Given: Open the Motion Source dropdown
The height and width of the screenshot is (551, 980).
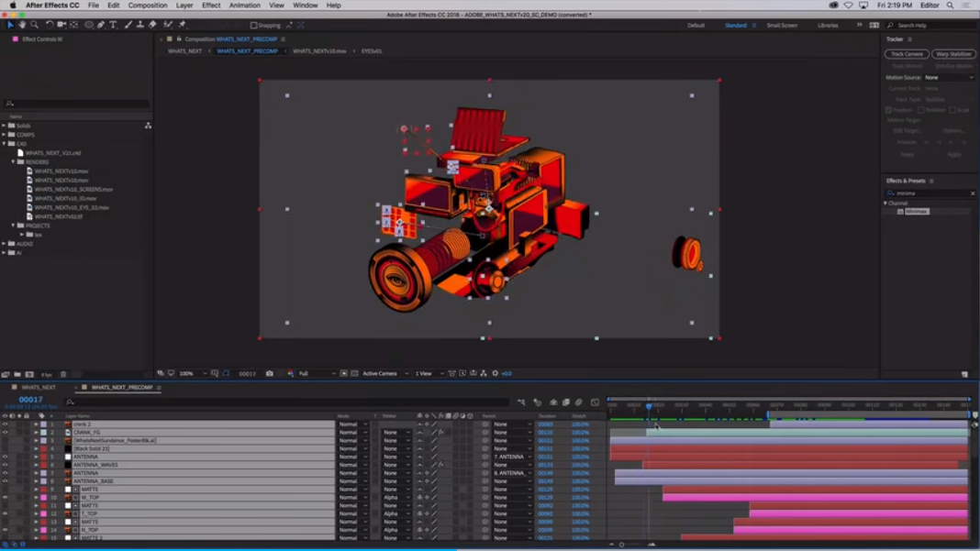Looking at the screenshot, I should point(949,78).
